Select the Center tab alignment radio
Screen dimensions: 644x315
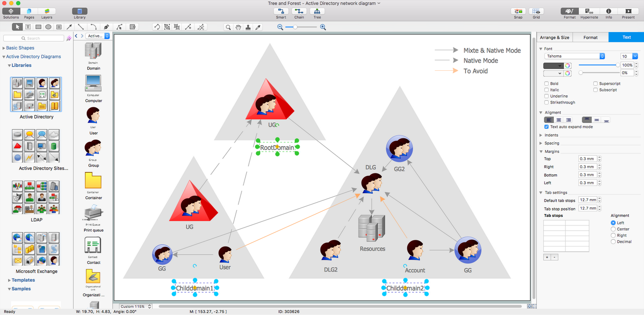613,229
